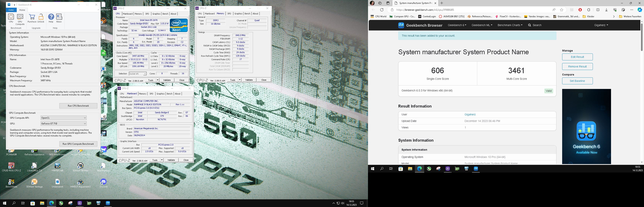644x207 pixels.
Task: Open the Socket #1 selection combo in CPU-Z
Action: pos(137,74)
